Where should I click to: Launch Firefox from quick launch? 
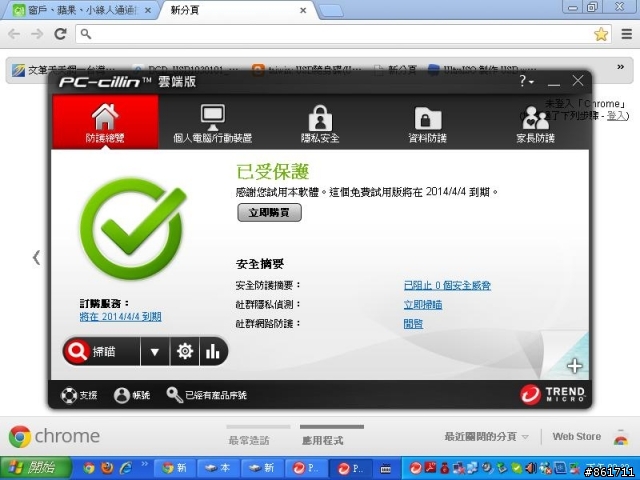(107, 468)
